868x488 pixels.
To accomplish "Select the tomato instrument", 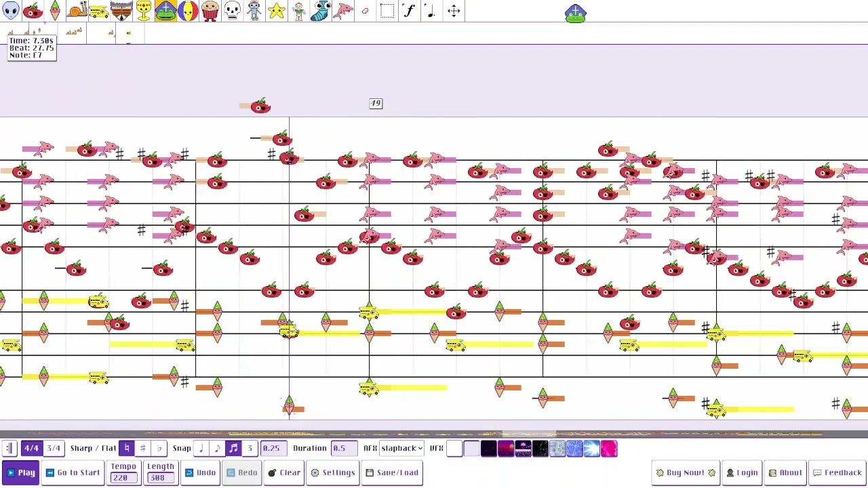I will (33, 11).
